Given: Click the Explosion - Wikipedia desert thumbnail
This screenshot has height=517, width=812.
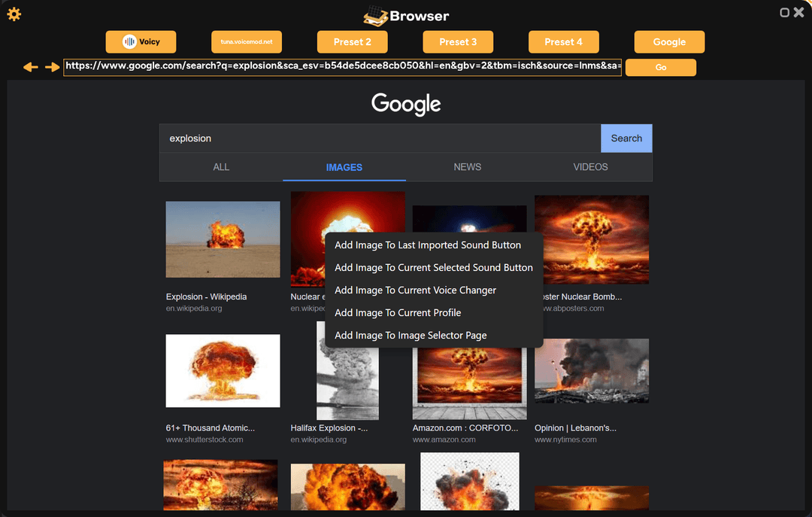Looking at the screenshot, I should click(x=223, y=239).
